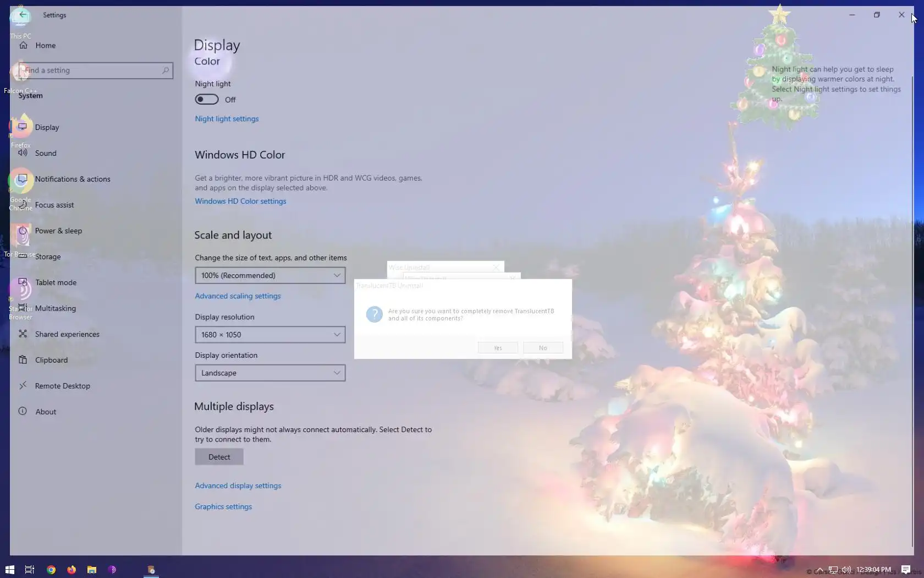Close the Settings window

coord(901,15)
